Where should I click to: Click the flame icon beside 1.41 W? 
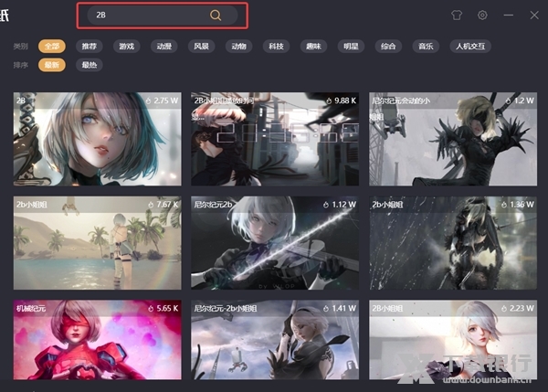[x=326, y=309]
